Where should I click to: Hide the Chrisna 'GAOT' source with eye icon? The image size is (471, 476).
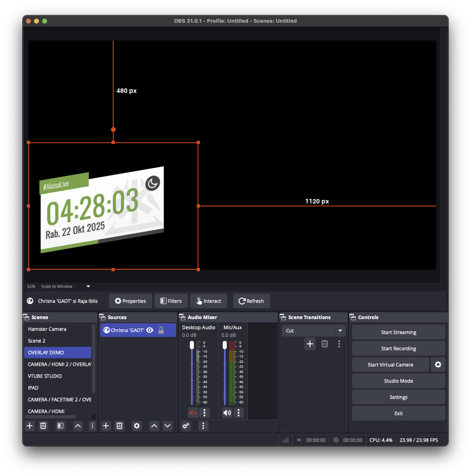[x=150, y=330]
